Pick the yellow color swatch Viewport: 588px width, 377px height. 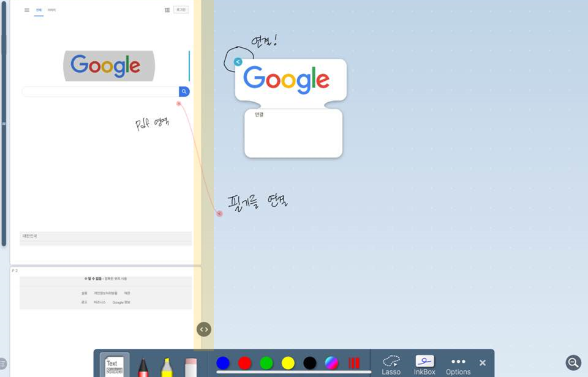pyautogui.click(x=288, y=363)
